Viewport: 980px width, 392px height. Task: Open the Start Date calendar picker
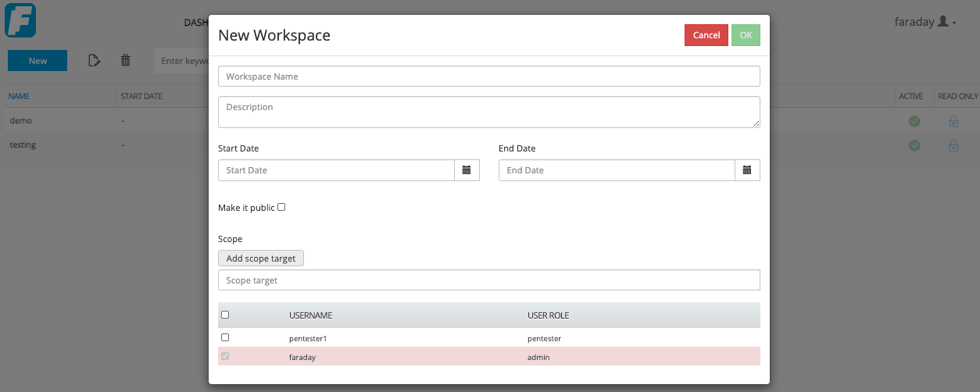[467, 170]
